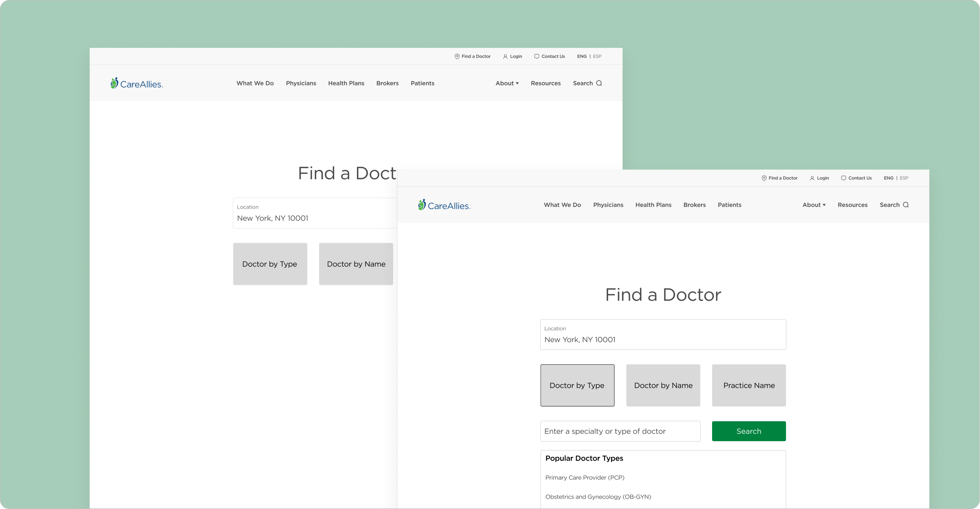The width and height of the screenshot is (980, 509).
Task: Click back window's Search magnifier icon
Action: click(x=599, y=83)
